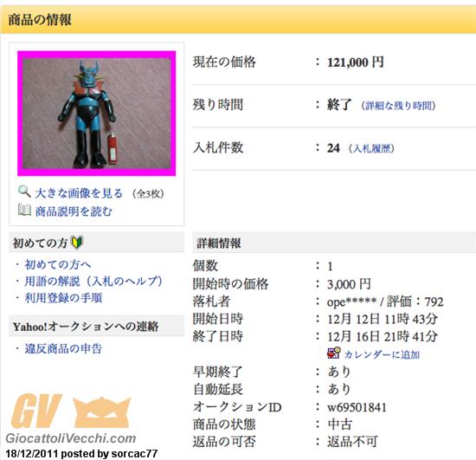Image resolution: width=476 pixels, height=460 pixels.
Task: Click the auction ID w69501841
Action: pyautogui.click(x=357, y=407)
